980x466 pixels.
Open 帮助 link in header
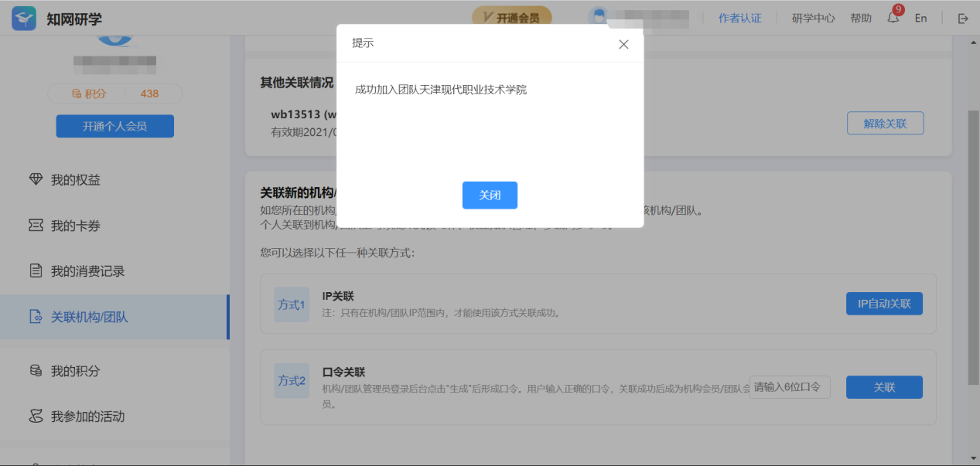click(861, 18)
